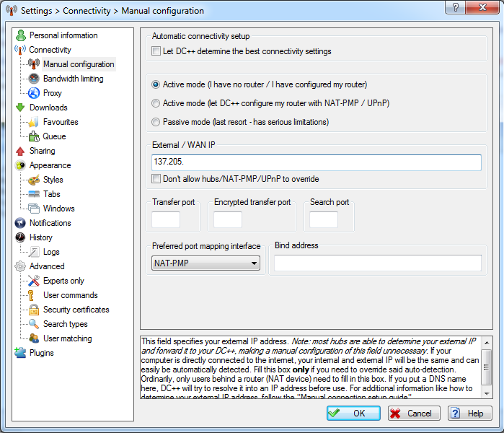Click the External / WAN IP field
Screen dimensions: 504x433
tap(317, 162)
